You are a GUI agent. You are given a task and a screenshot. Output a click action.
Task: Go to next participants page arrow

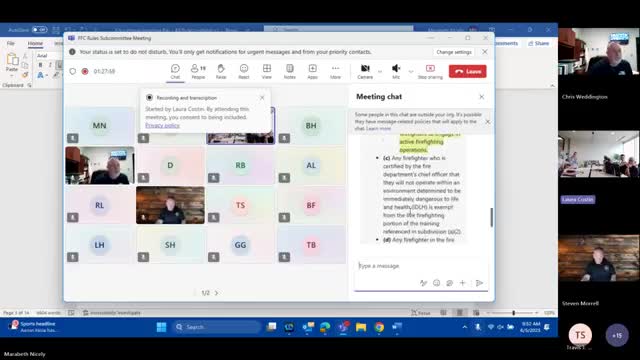pyautogui.click(x=216, y=293)
